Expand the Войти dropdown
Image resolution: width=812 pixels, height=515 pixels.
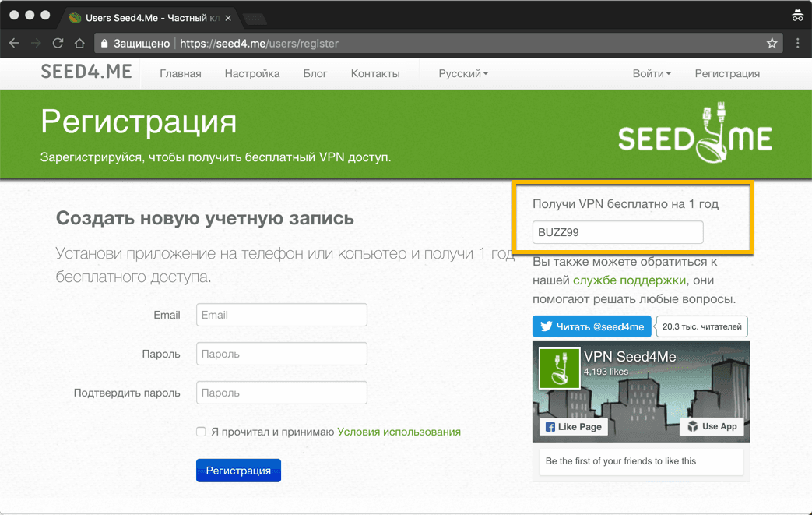click(652, 73)
